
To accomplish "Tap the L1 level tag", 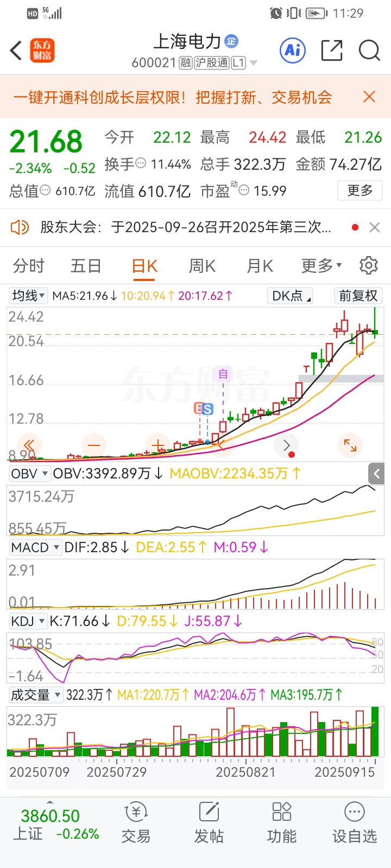I will click(x=238, y=63).
